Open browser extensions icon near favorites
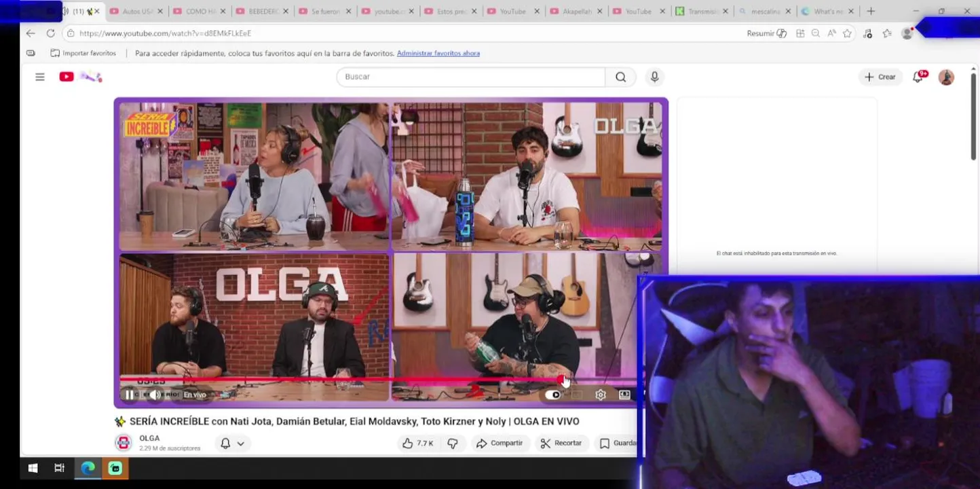Viewport: 980px width, 489px height. coord(867,33)
